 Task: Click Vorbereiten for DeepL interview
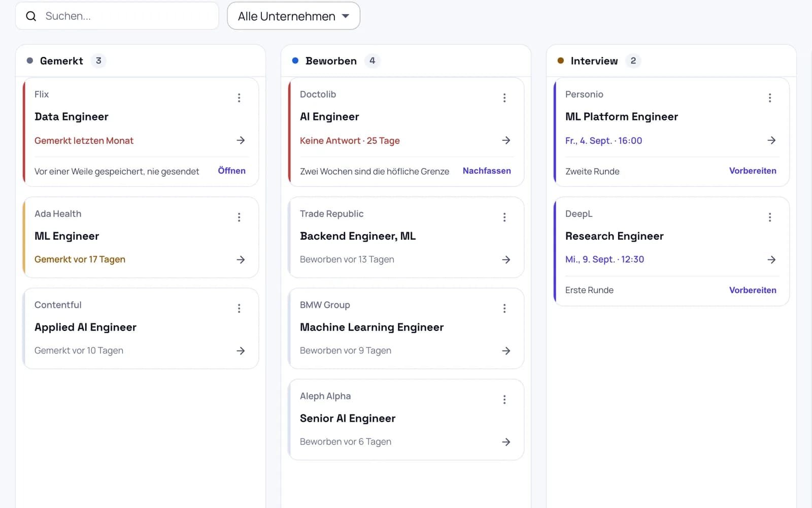point(753,290)
